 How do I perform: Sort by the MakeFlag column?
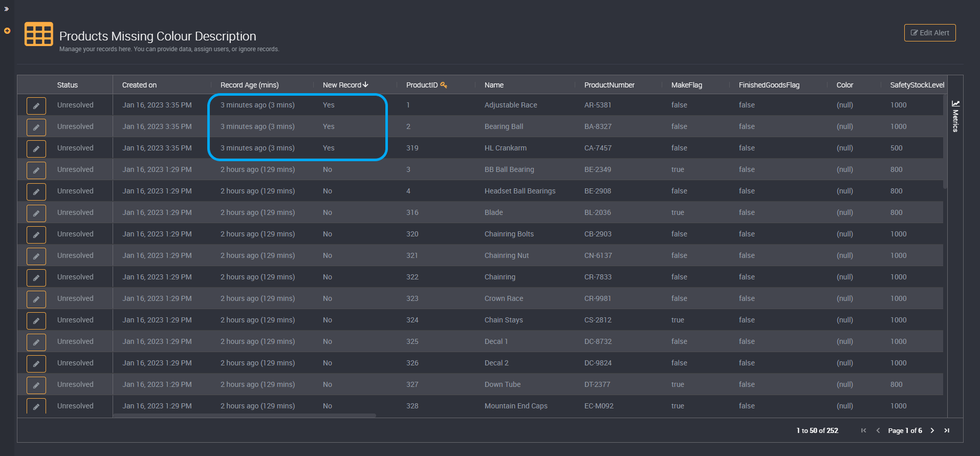point(686,85)
